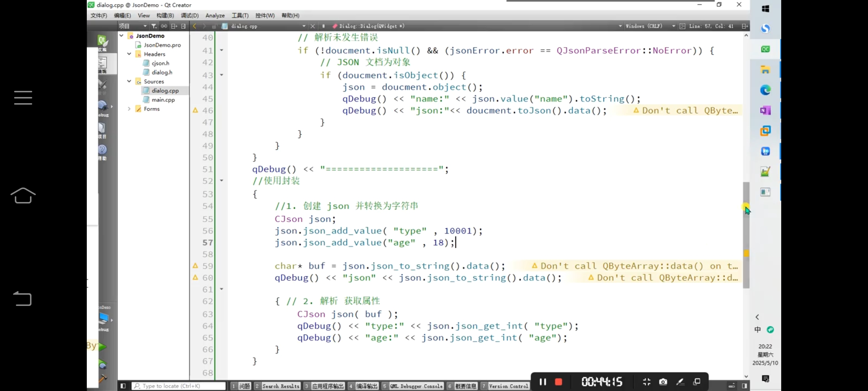The height and width of the screenshot is (391, 868).
Task: Toggle synchronize with editor link icon
Action: pos(164,26)
